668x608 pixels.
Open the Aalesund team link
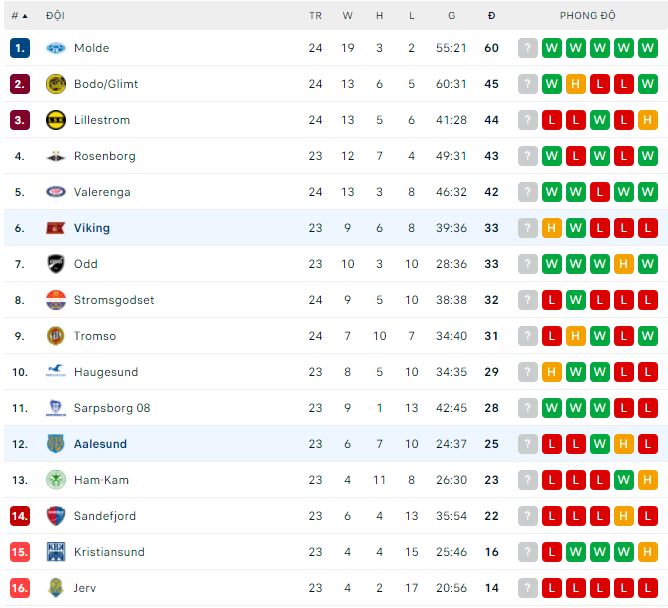tap(100, 444)
